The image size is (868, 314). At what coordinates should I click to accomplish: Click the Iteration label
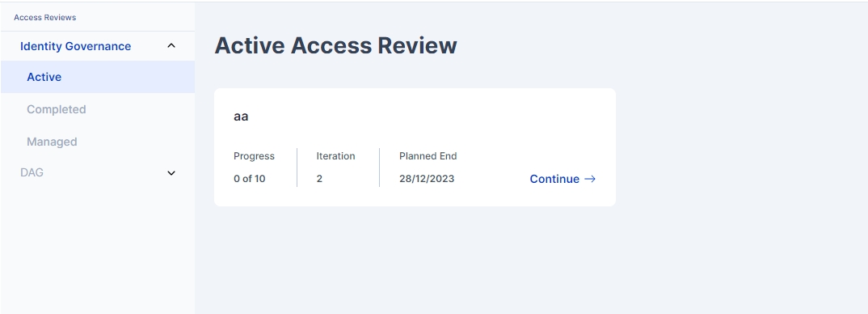click(x=335, y=156)
